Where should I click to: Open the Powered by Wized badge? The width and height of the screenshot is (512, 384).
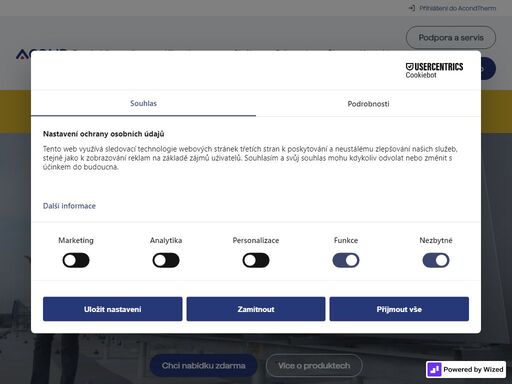tap(466, 369)
